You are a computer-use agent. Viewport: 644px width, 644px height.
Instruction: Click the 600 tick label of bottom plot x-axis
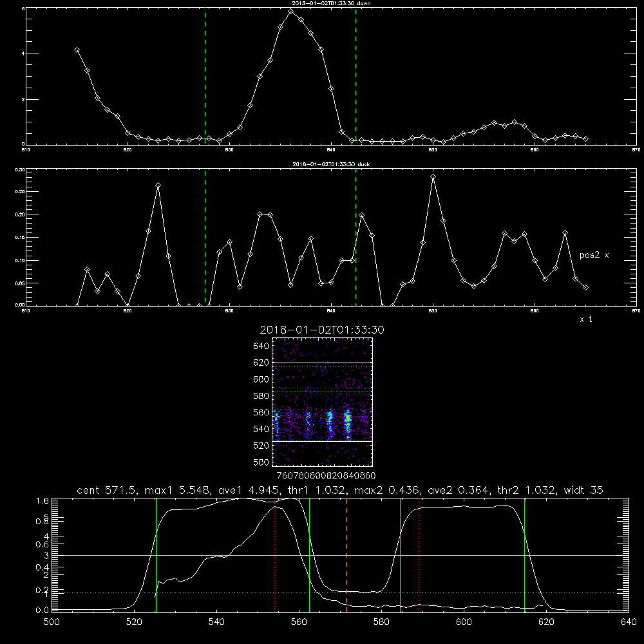tap(464, 622)
